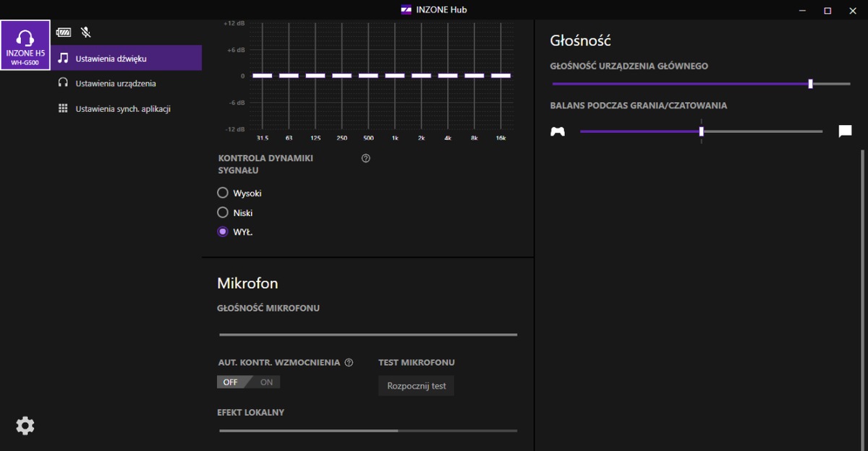This screenshot has width=868, height=451.
Task: Select the INZONE H5 headset device tile
Action: click(x=25, y=46)
